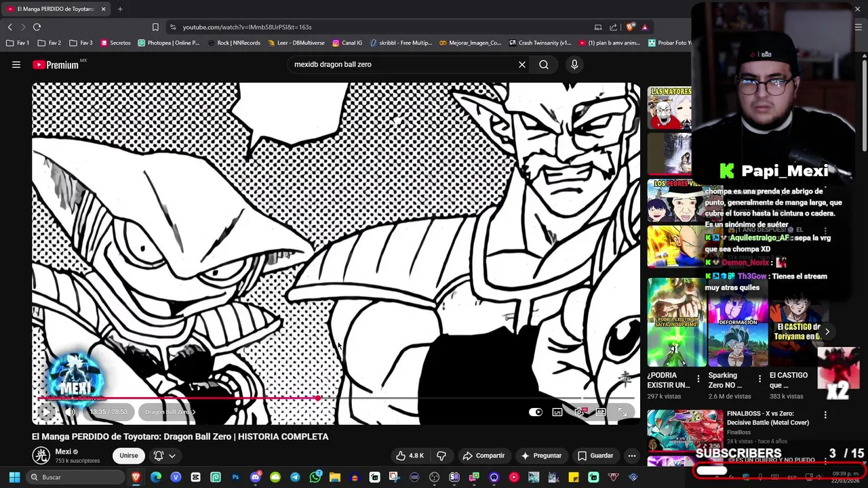Click the magnifier search button
Viewport: 868px width, 488px height.
544,64
